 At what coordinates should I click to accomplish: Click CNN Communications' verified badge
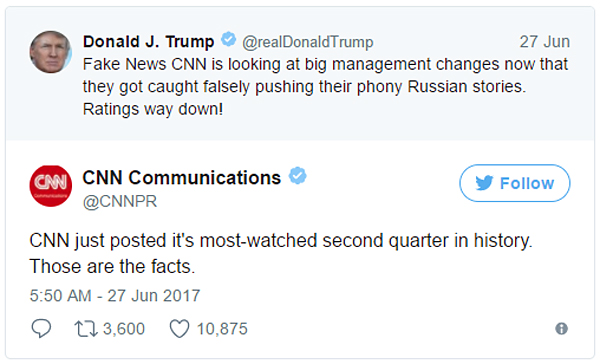pos(297,176)
